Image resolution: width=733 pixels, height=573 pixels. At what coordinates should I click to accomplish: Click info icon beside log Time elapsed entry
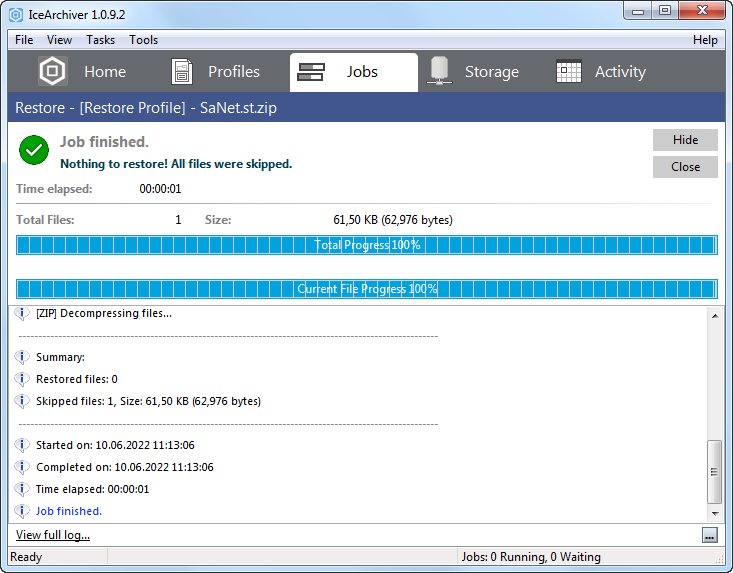(x=22, y=489)
